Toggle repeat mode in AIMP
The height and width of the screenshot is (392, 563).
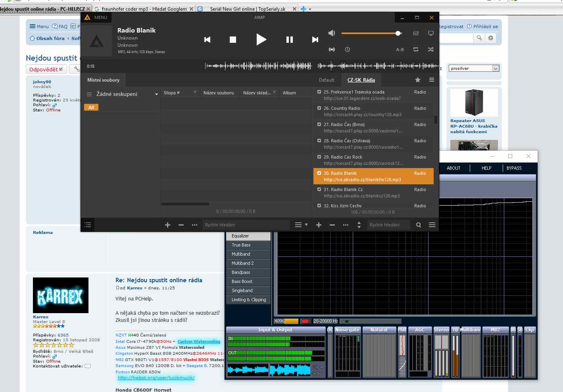[x=416, y=50]
